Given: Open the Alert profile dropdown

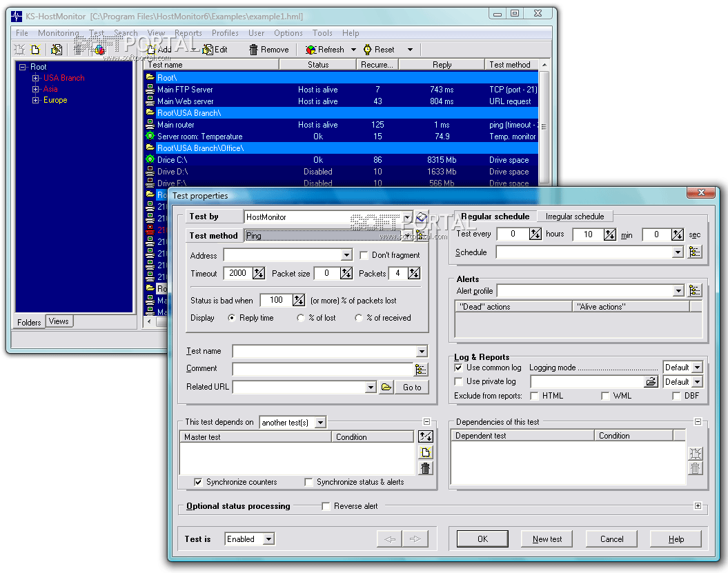Looking at the screenshot, I should point(678,291).
